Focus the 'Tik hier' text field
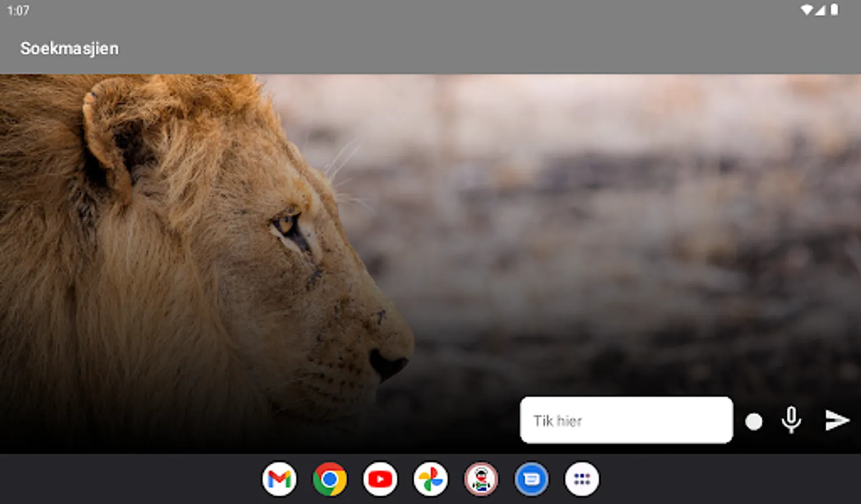The image size is (861, 504). 626,420
